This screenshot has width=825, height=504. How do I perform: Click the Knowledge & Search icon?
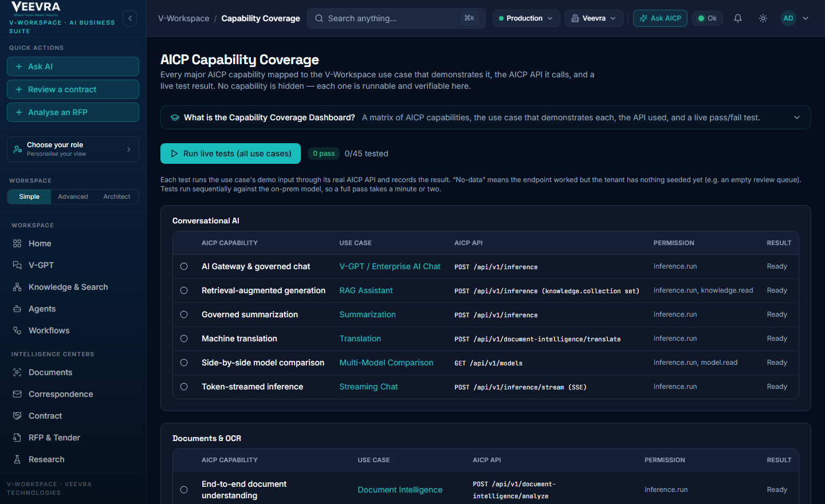tap(17, 287)
